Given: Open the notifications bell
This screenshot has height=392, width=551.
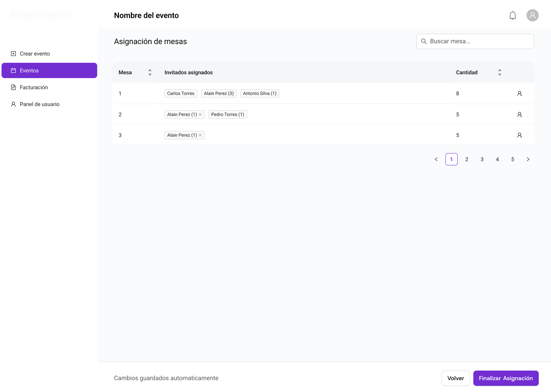Looking at the screenshot, I should [x=513, y=15].
